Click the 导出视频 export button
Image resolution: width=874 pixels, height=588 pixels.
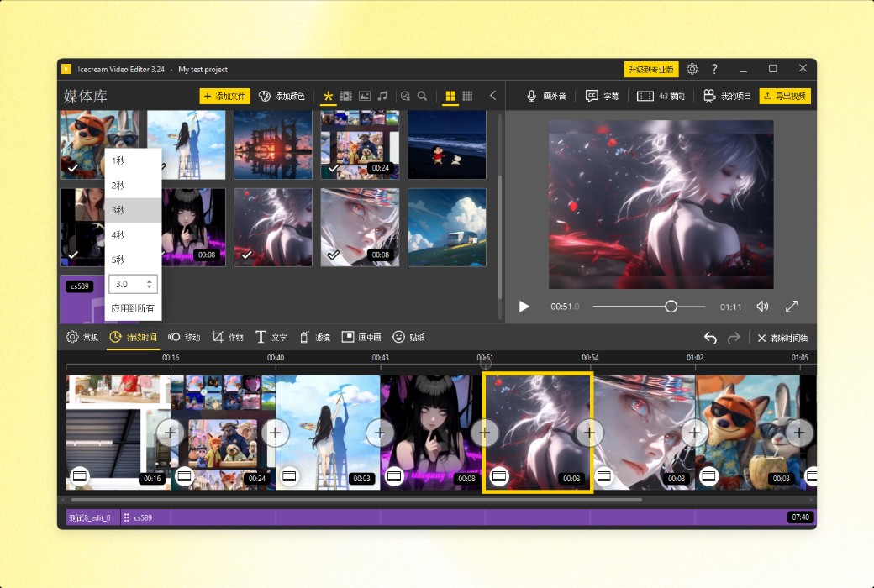click(786, 96)
